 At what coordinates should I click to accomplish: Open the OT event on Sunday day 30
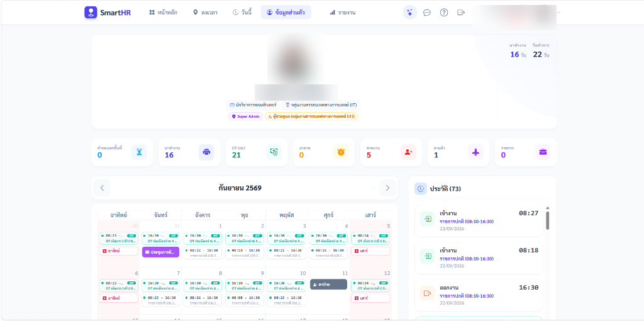(119, 239)
